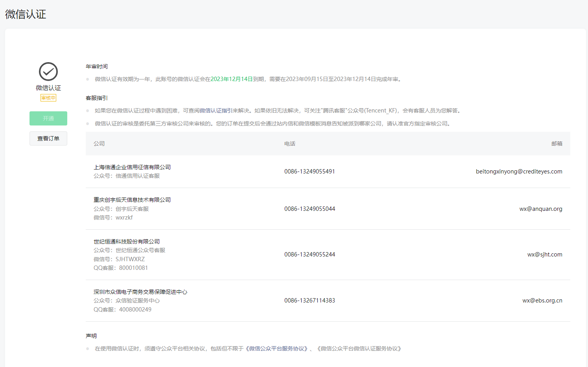Click 公众号：众信验证服务中心 text
Viewport: 588px width, 367px height.
click(127, 301)
